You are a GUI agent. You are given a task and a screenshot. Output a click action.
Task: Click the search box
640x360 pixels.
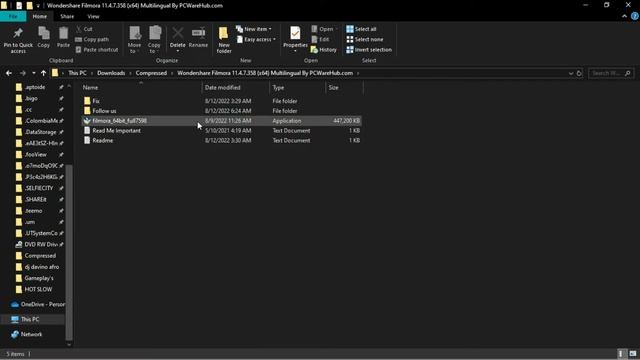[611, 73]
